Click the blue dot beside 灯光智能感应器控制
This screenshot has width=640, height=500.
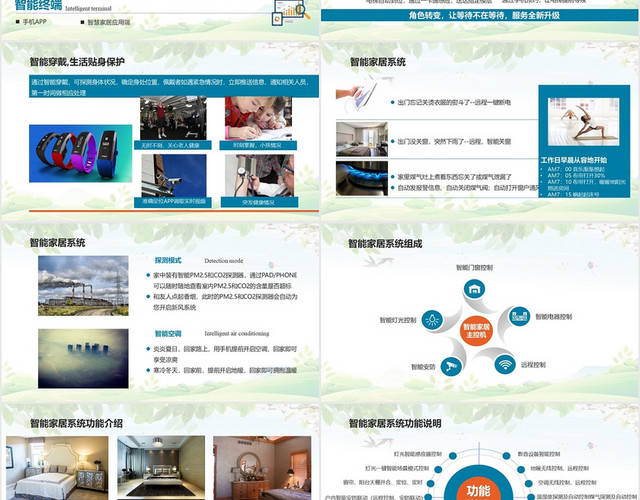click(453, 456)
